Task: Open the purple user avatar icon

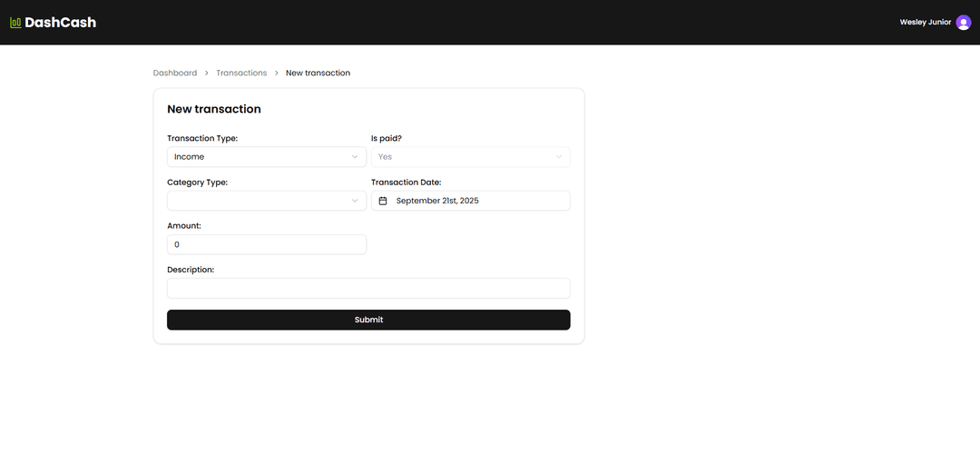Action: [x=963, y=23]
